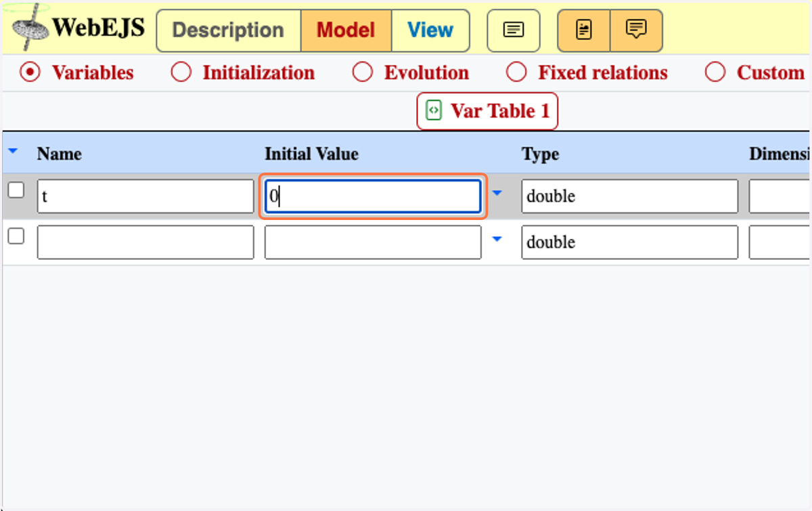812x511 pixels.
Task: Click the document page icon button
Action: (x=584, y=30)
